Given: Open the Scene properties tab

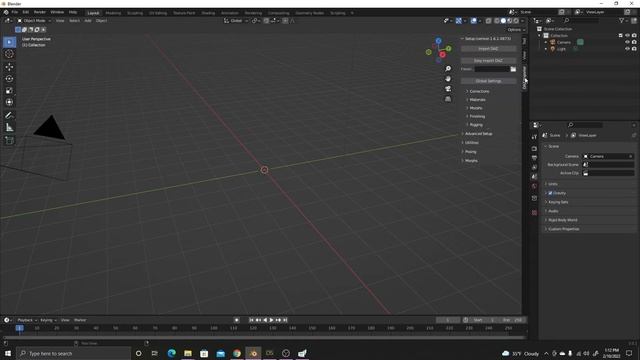Looking at the screenshot, I should 534,177.
